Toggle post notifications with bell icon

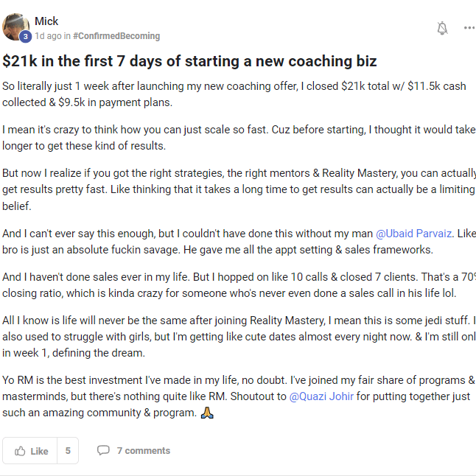(442, 28)
